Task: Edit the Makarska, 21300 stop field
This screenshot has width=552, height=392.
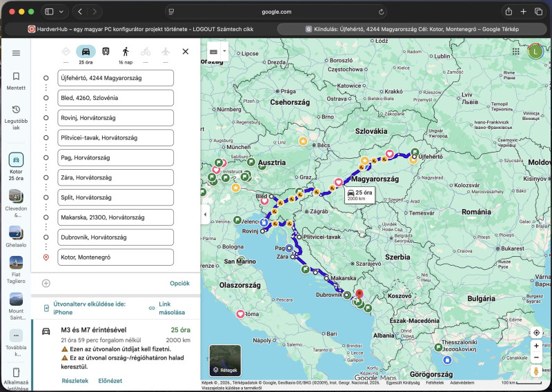Action: click(x=115, y=217)
